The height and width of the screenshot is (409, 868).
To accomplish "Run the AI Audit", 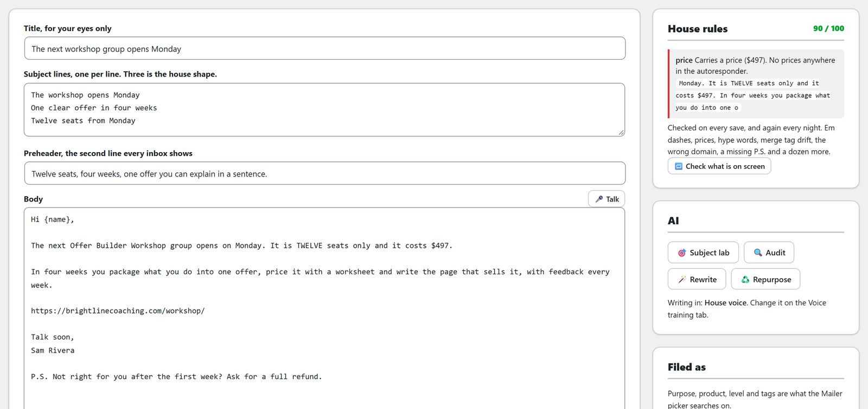I will click(769, 253).
